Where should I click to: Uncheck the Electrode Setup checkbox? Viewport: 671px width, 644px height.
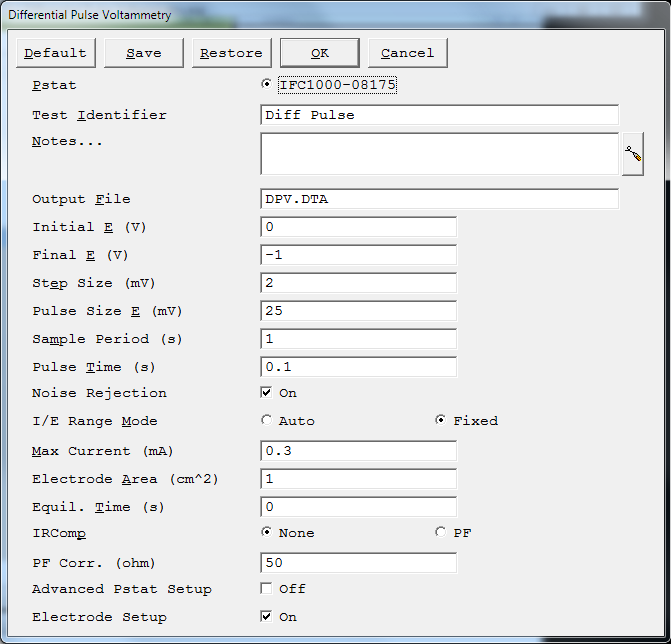[x=266, y=617]
